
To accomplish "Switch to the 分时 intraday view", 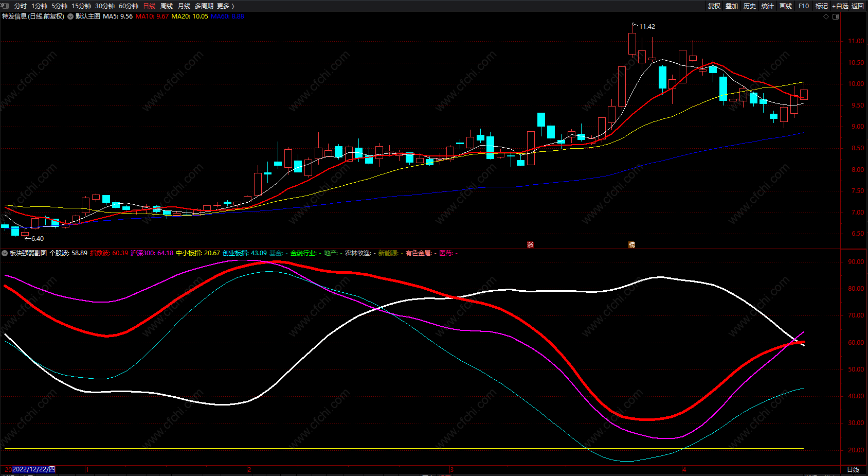I will pyautogui.click(x=21, y=6).
